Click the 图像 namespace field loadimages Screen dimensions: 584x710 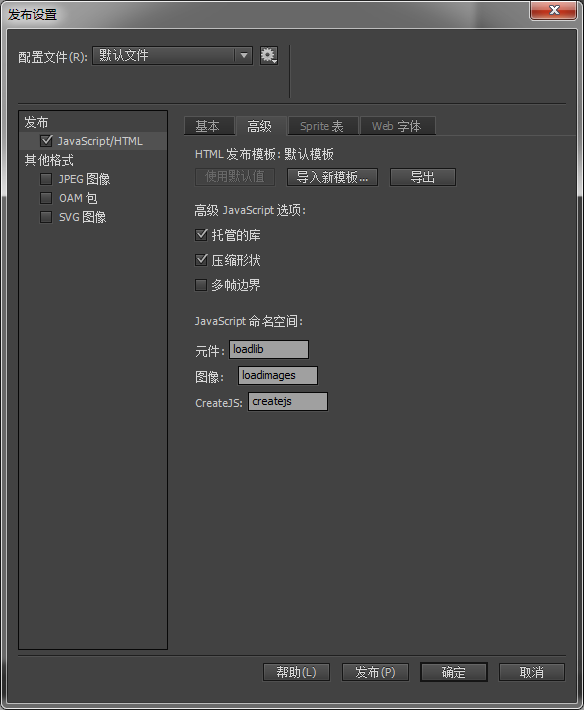278,375
